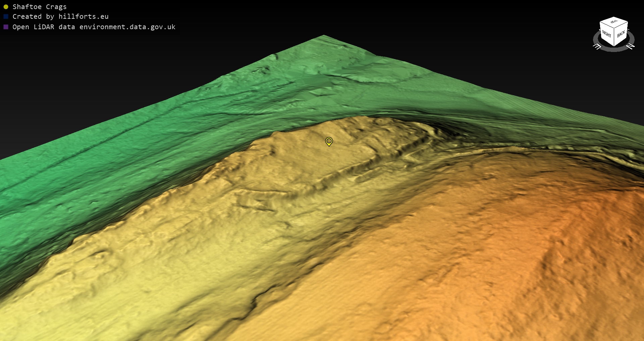Select the RIGHT face of the view cube
Viewport: 644px width, 341px height.
(606, 34)
